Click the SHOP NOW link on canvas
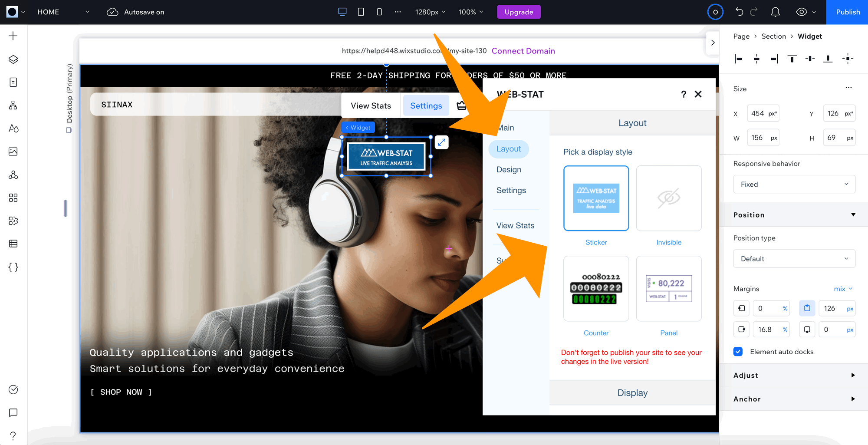This screenshot has height=445, width=868. point(121,392)
